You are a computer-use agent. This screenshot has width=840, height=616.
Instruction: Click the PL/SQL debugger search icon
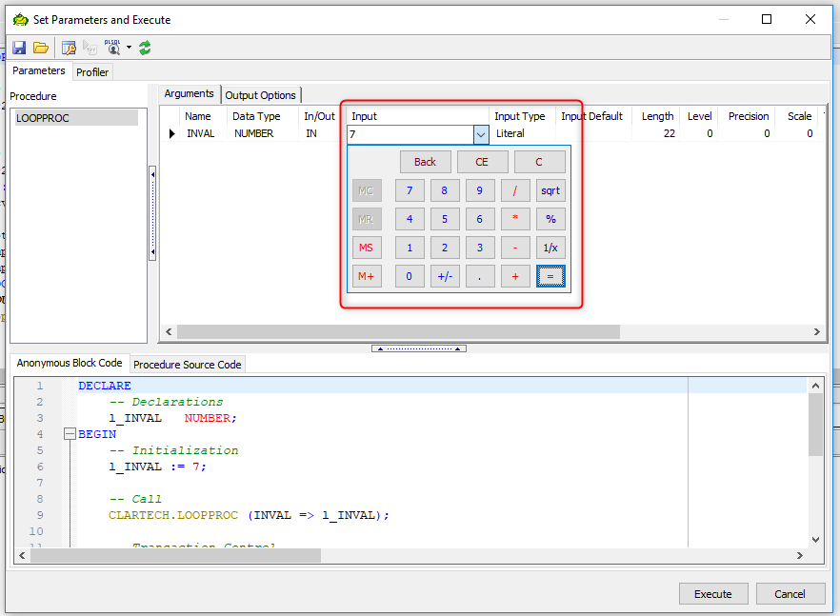[x=112, y=48]
